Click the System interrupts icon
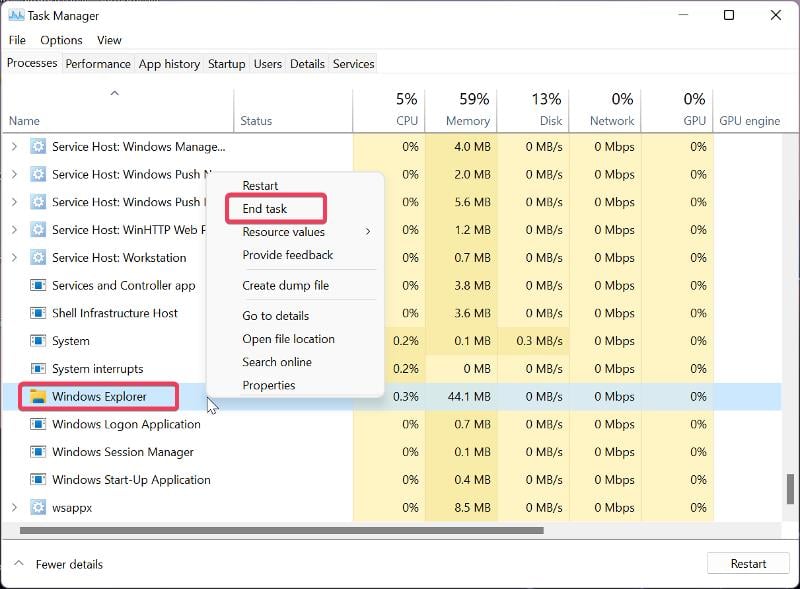The width and height of the screenshot is (800, 589). (x=38, y=369)
